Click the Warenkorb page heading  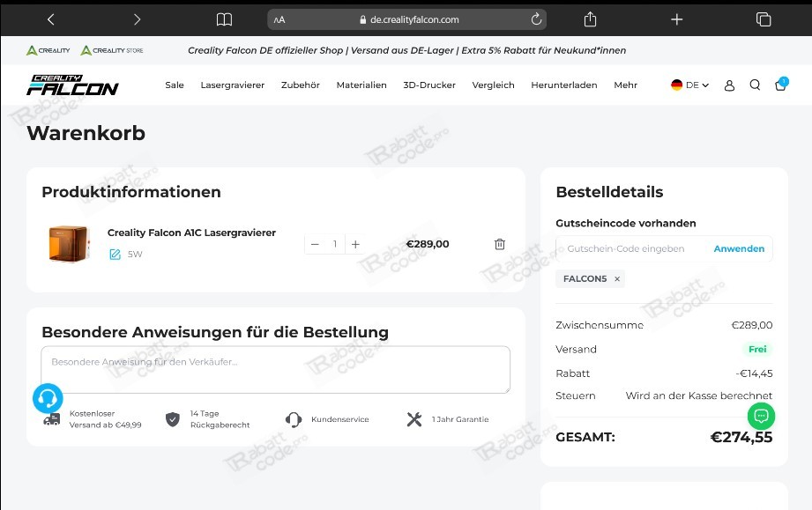coord(86,133)
